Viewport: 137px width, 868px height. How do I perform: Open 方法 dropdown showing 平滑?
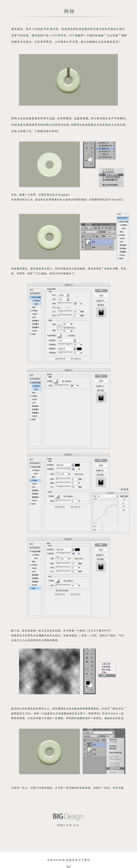[63, 300]
